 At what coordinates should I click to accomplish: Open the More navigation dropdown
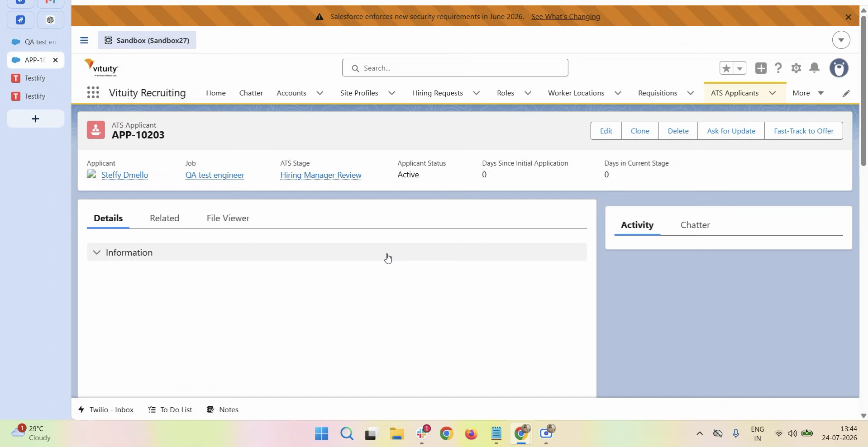[x=809, y=93]
